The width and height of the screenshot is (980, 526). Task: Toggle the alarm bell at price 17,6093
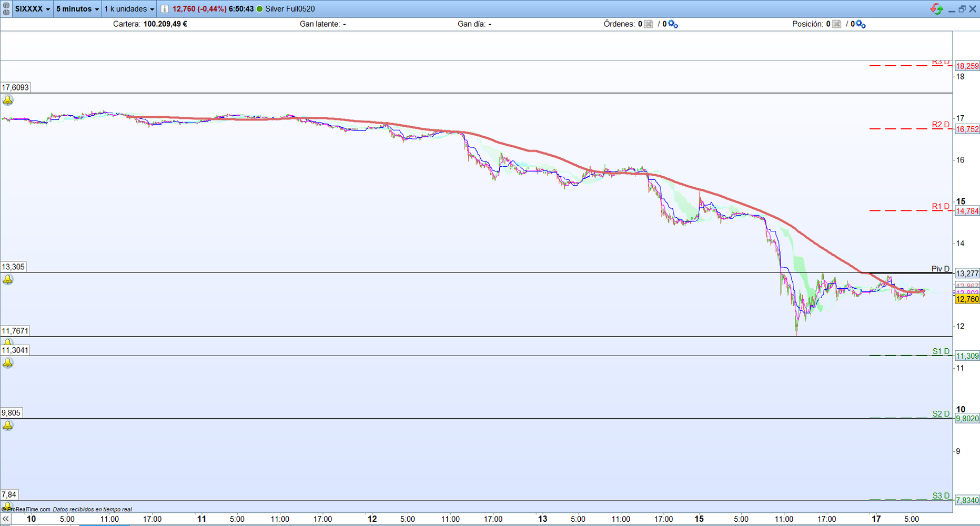pos(7,100)
